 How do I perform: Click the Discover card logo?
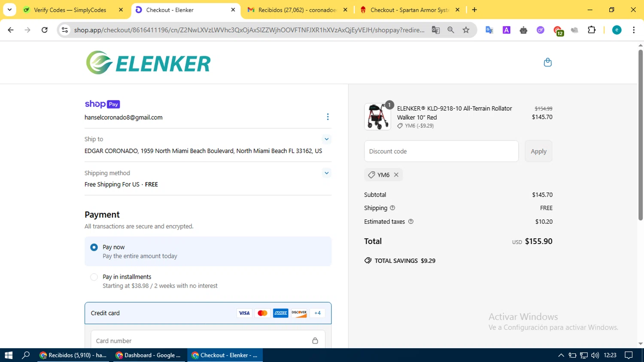tap(299, 313)
